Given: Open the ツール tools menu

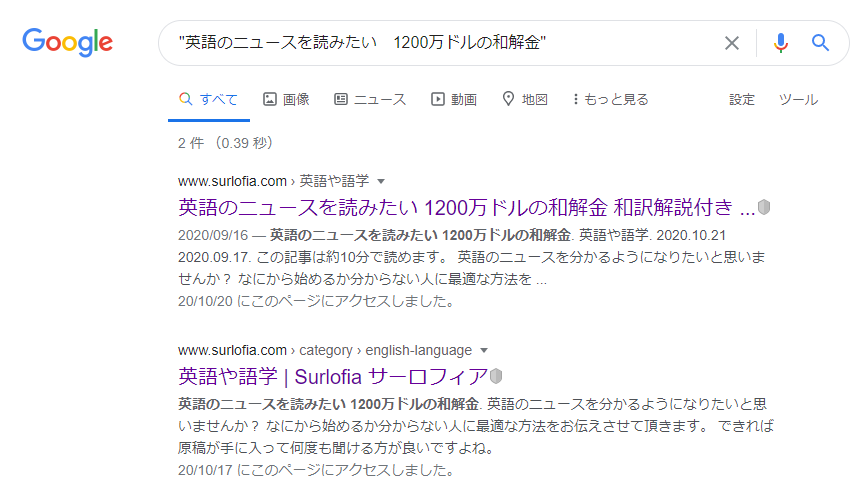Looking at the screenshot, I should (x=798, y=99).
